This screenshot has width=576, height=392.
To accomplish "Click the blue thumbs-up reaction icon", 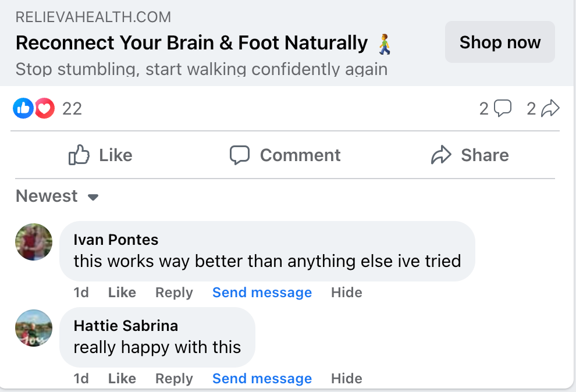I will click(23, 108).
